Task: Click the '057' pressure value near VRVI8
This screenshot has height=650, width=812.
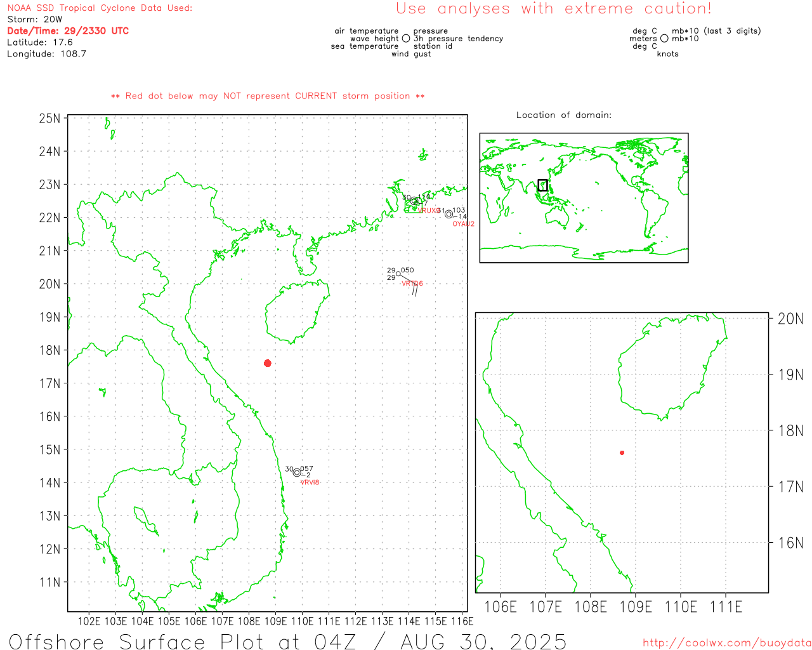Action: [306, 469]
